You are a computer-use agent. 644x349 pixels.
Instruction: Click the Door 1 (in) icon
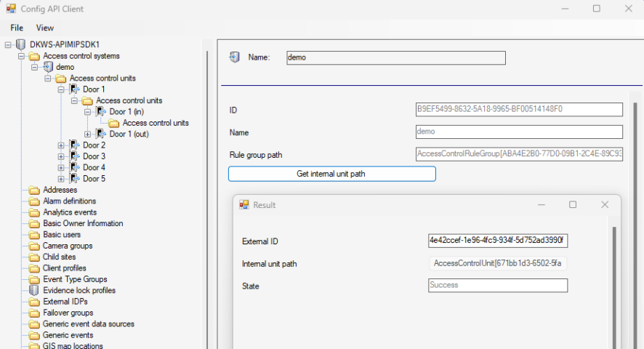pos(101,112)
